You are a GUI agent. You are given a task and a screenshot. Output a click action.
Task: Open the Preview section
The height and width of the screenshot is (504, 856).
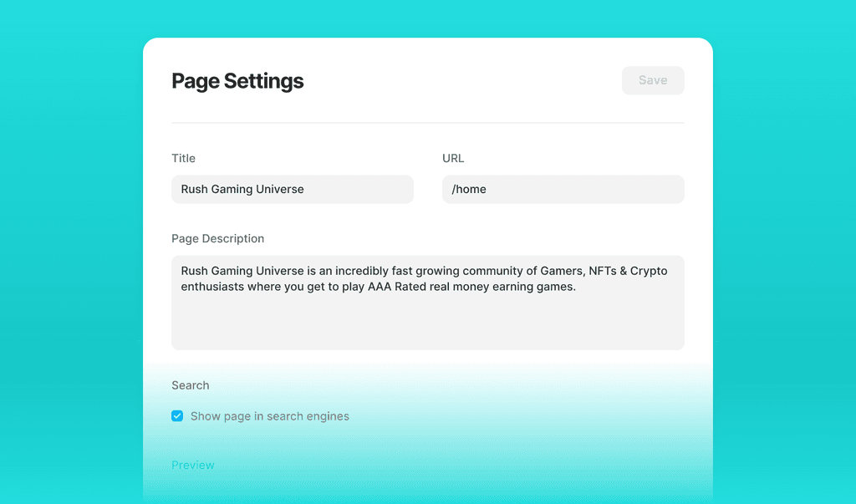coord(193,465)
